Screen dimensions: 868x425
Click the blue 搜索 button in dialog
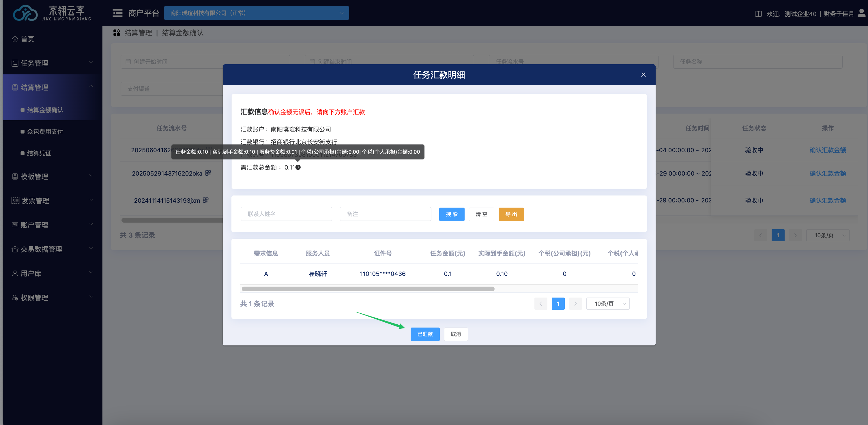(x=452, y=214)
